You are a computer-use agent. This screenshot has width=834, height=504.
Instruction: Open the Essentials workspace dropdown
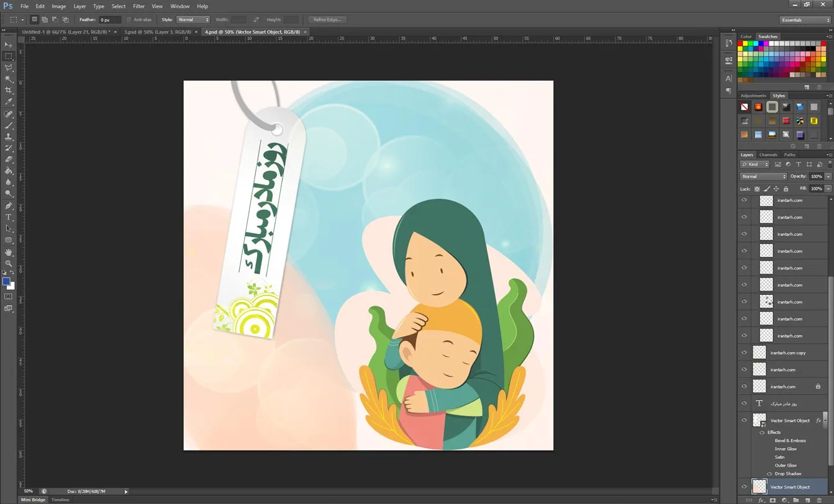click(805, 20)
